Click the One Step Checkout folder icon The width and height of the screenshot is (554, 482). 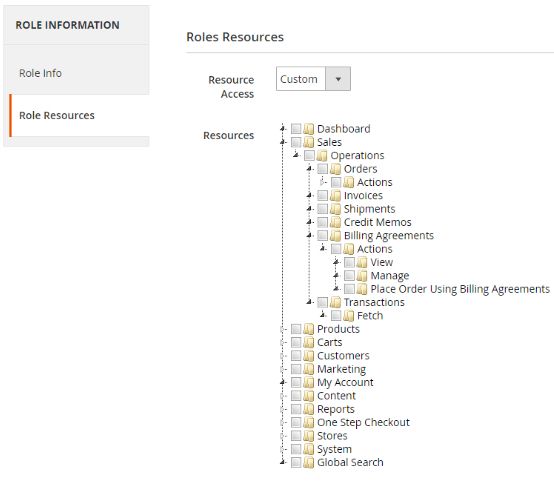click(308, 423)
